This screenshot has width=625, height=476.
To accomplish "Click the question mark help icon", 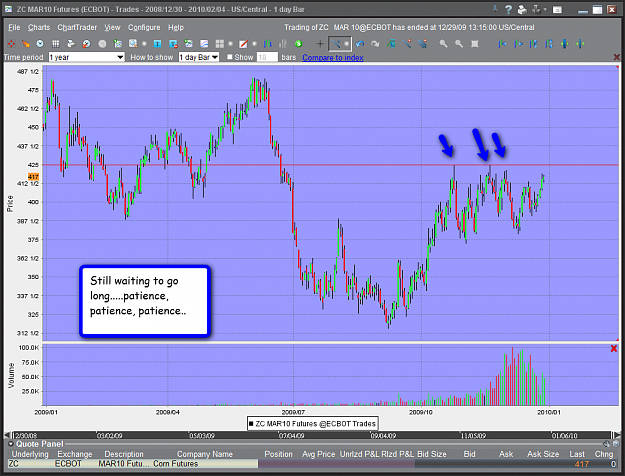I will [x=508, y=10].
